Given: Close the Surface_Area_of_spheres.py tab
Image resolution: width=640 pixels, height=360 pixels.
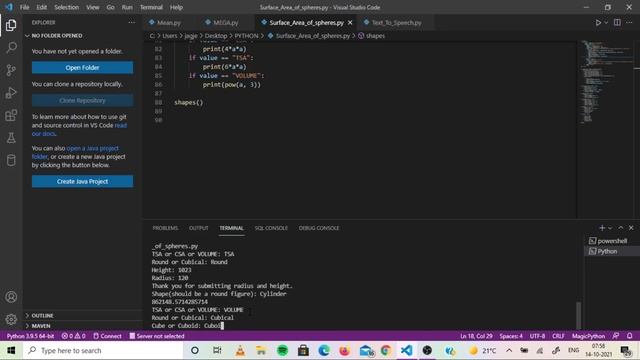Looking at the screenshot, I should (350, 23).
